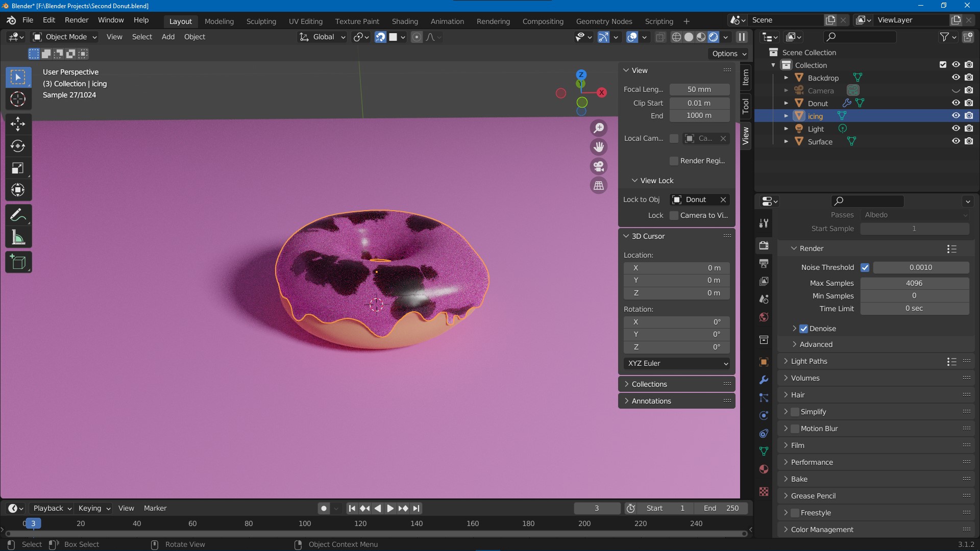Open the Object Mode dropdown
This screenshot has height=551, width=980.
click(x=64, y=37)
